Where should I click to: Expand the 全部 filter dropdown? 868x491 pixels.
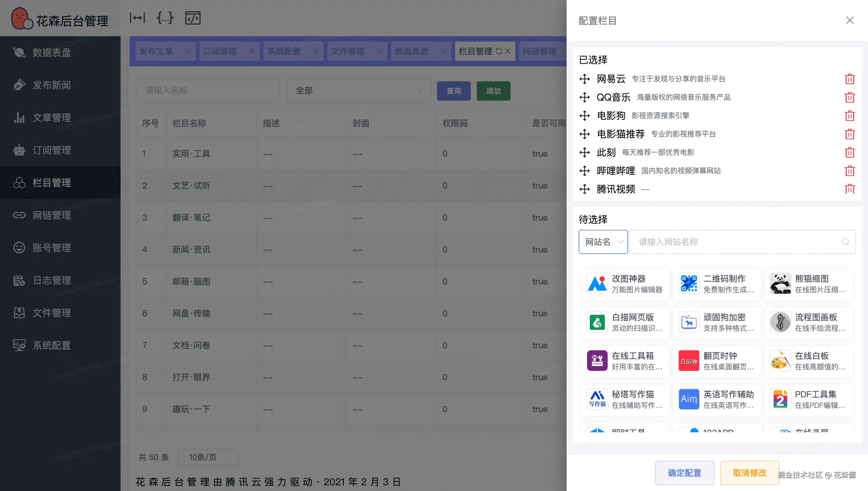(x=358, y=90)
